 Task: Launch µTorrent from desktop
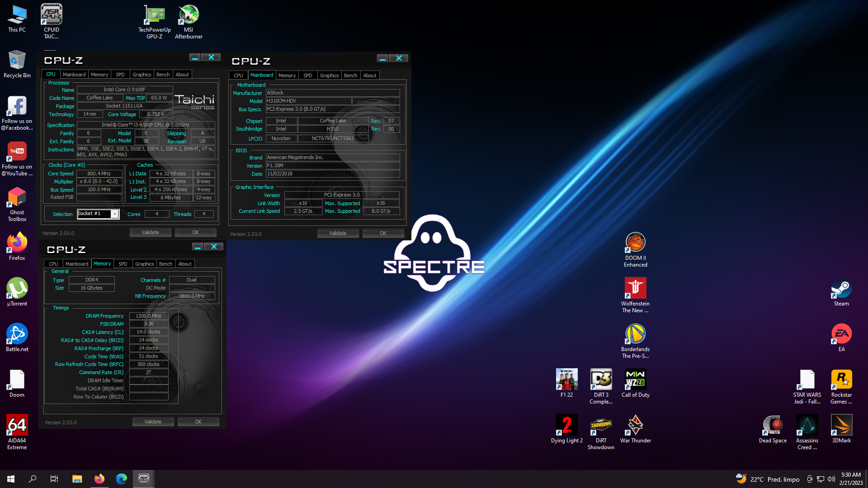(17, 292)
